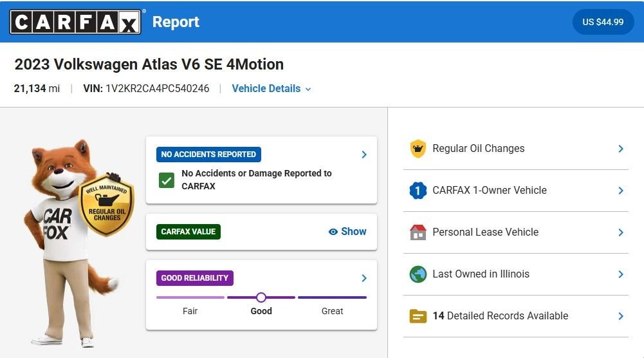Click the CARFAX VALUE badge
The height and width of the screenshot is (358, 644).
188,231
